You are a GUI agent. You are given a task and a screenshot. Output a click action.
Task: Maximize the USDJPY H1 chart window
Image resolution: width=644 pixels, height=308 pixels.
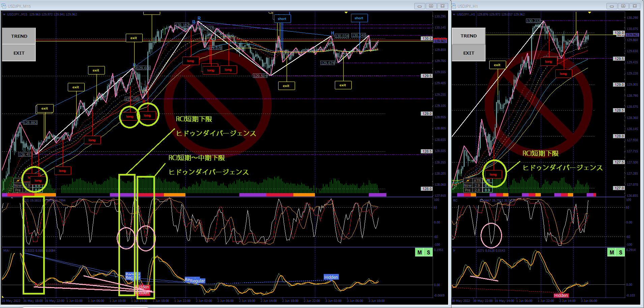click(623, 6)
